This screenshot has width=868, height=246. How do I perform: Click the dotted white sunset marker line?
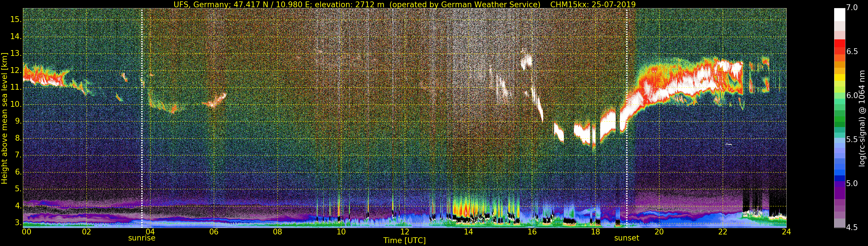(627, 118)
